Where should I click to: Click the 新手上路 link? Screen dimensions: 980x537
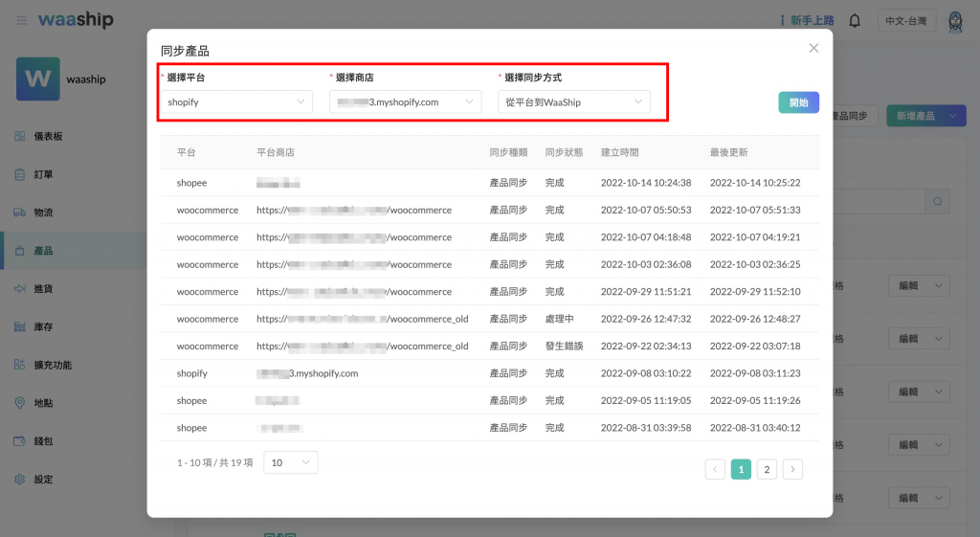coord(808,20)
